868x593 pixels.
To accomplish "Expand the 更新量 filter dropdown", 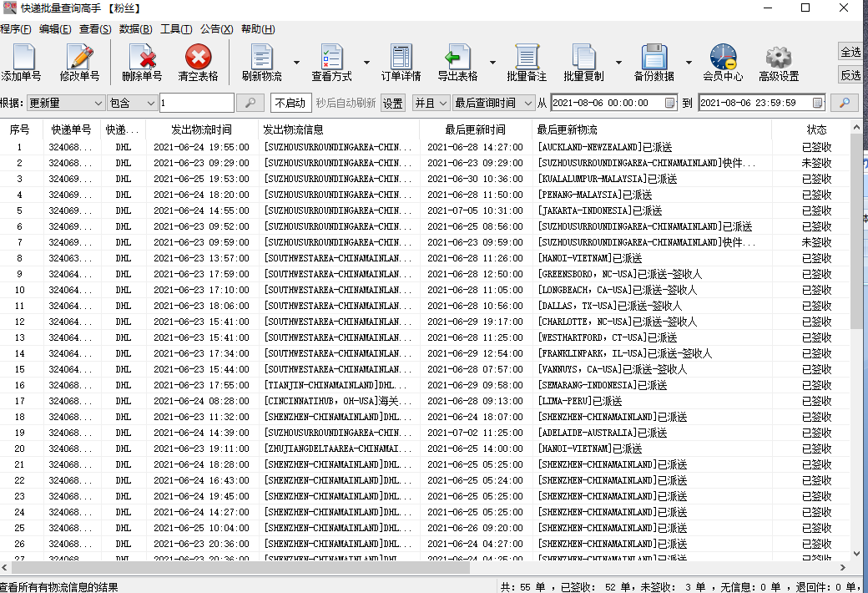I will [65, 104].
